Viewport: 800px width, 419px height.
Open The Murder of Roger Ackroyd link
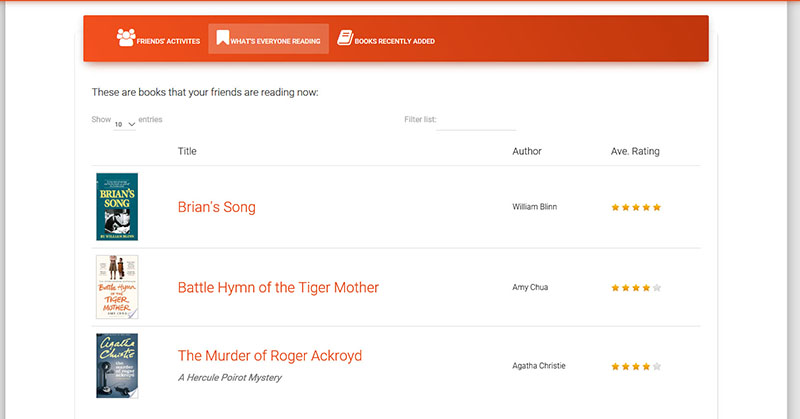click(270, 356)
